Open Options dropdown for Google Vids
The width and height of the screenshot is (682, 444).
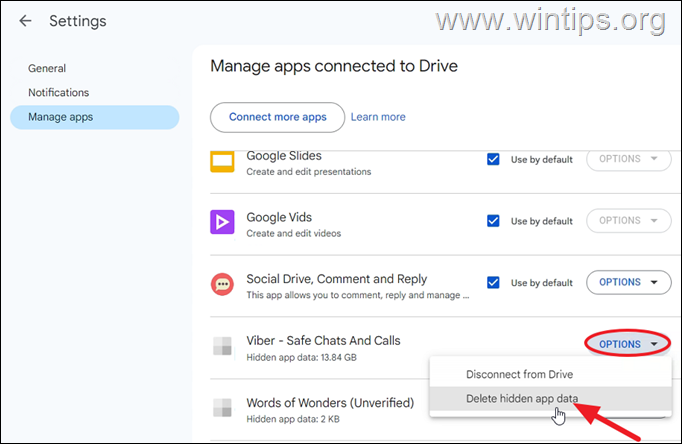coord(629,220)
